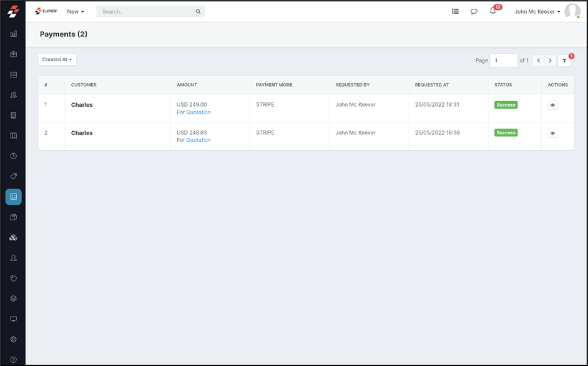Open the New dropdown menu
The height and width of the screenshot is (366, 588).
[76, 11]
